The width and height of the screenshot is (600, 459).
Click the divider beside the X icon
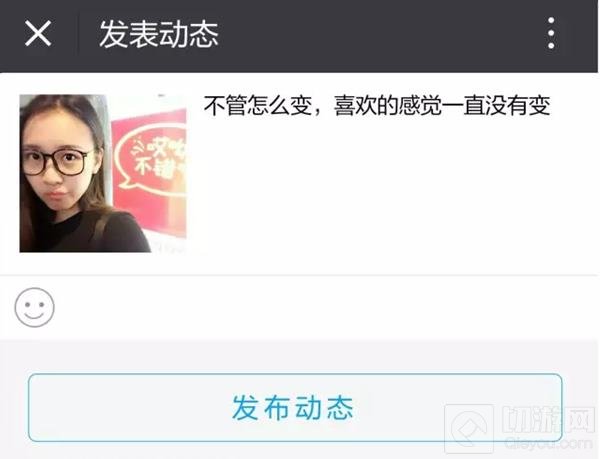(x=78, y=34)
